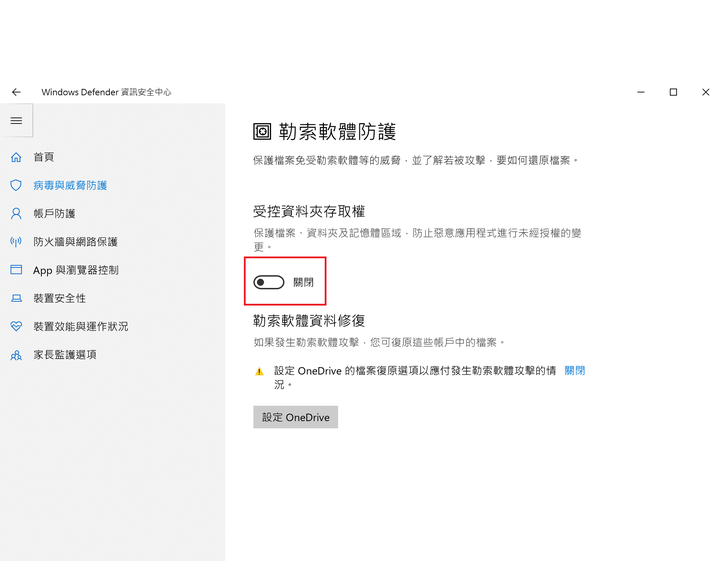
Task: Maximize the Windows Defender window
Action: coord(673,92)
